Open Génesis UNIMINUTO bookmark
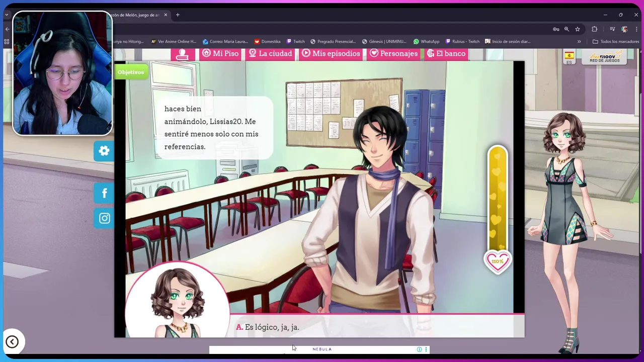644x362 pixels. (384, 41)
